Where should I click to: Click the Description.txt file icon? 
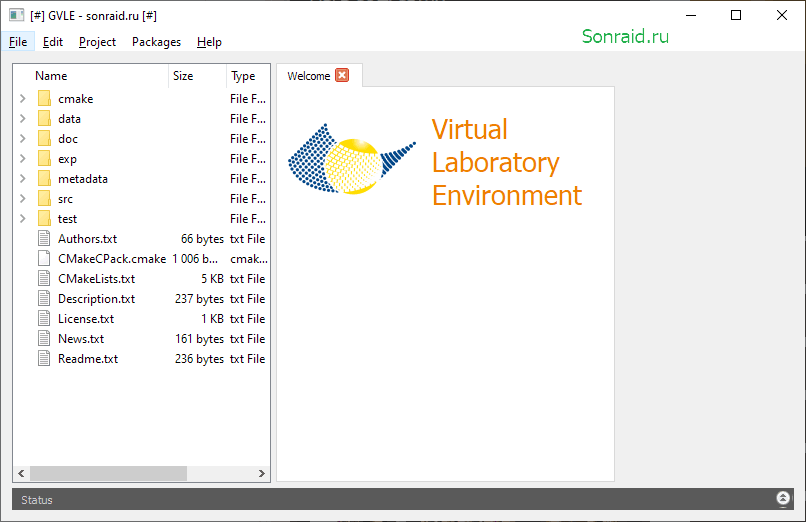(x=44, y=299)
